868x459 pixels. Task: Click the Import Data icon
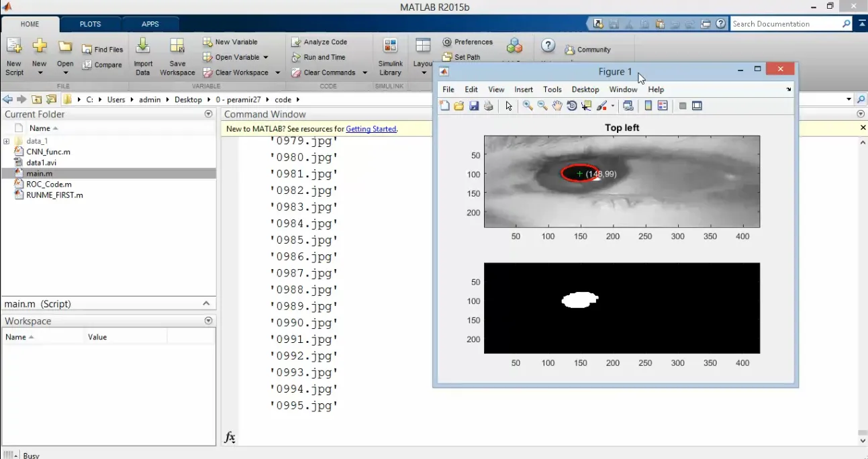pyautogui.click(x=143, y=47)
